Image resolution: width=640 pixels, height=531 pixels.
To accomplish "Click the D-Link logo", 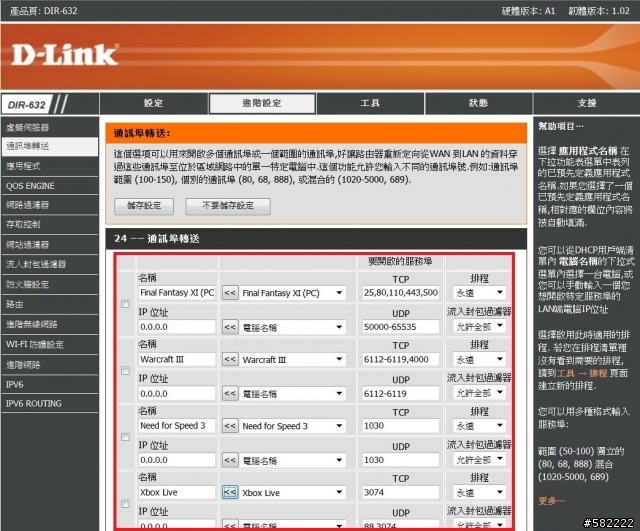I will [65, 55].
